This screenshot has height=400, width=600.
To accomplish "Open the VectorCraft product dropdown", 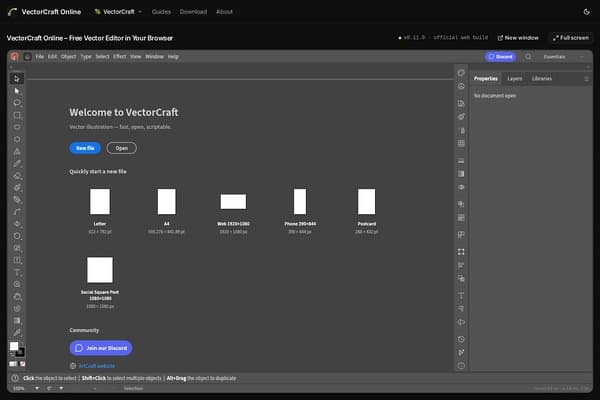I will click(x=118, y=12).
